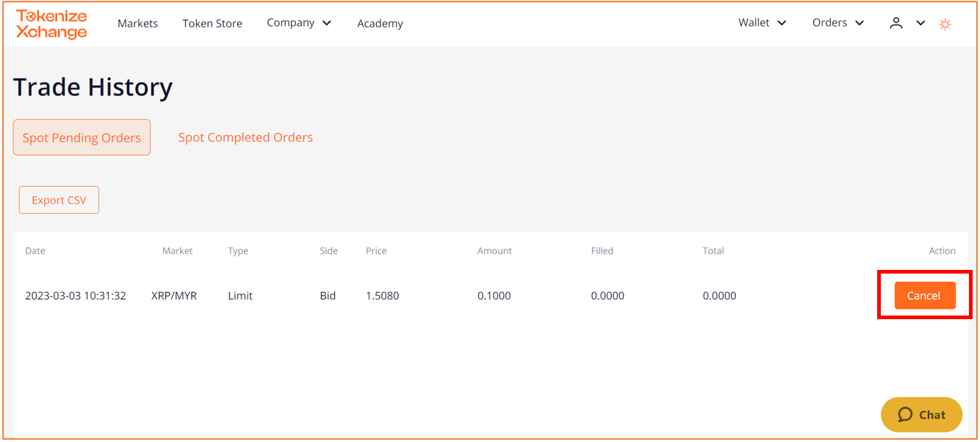Cancel the XRP/MYR pending order

925,296
